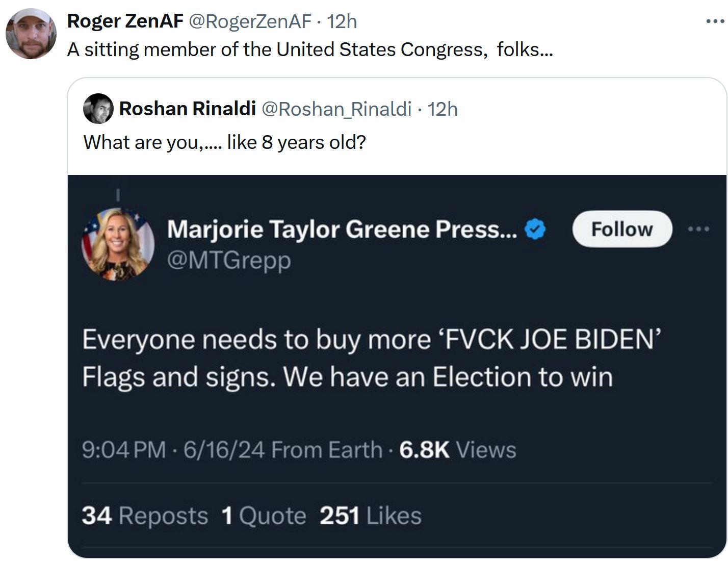Screen dimensions: 728x561
Task: Open the 1 Quote link
Action: coord(264,516)
